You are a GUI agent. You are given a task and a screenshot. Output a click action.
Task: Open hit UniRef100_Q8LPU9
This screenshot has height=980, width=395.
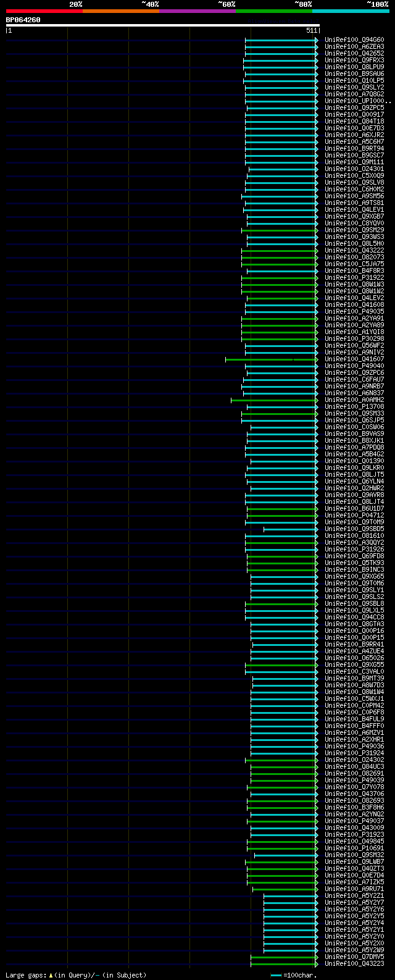[354, 67]
